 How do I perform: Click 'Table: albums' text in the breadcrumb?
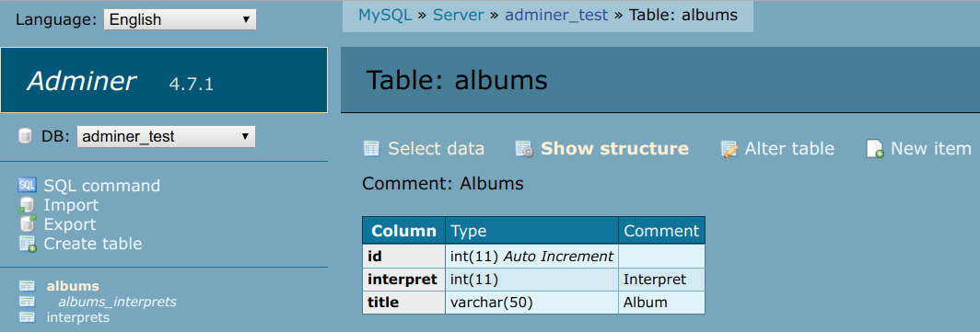683,15
